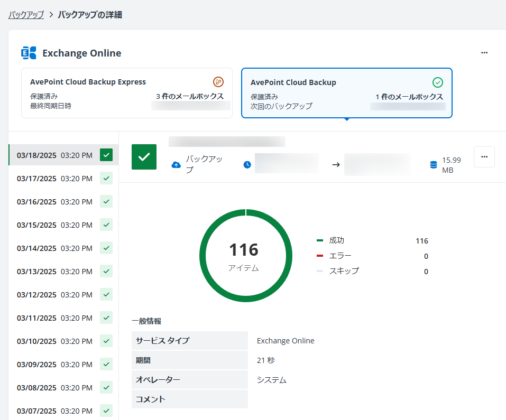Click the 03/10/2025 03:20 PM date text
The image size is (506, 420).
(54, 341)
